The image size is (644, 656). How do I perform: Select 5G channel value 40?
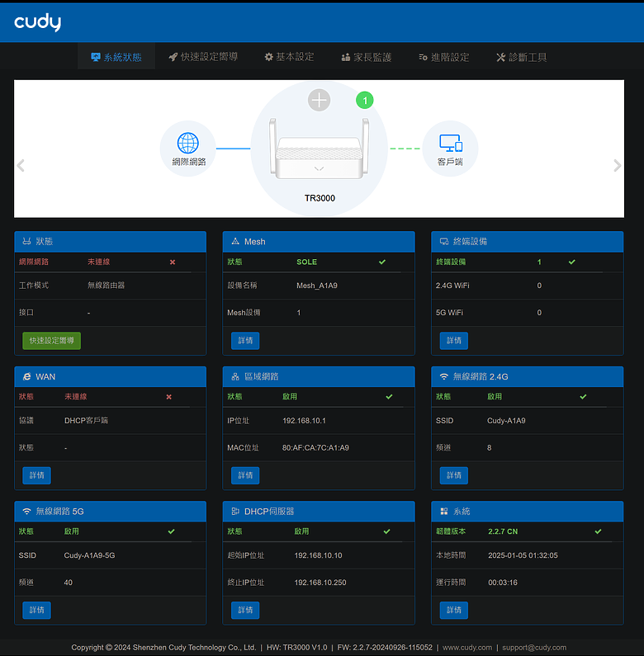pos(69,583)
